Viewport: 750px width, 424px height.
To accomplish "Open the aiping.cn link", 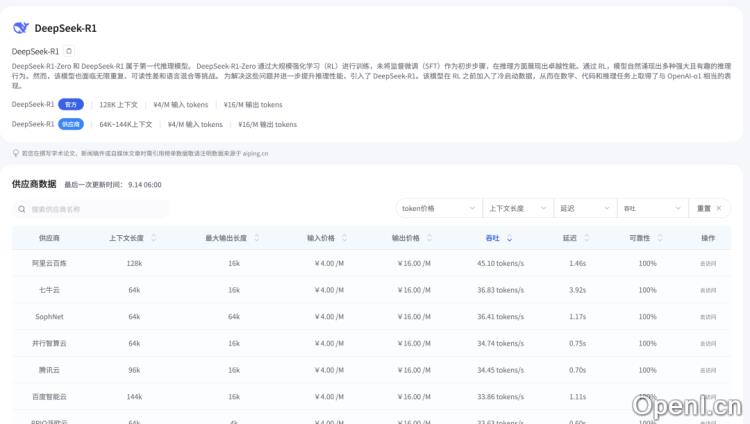I will 255,154.
